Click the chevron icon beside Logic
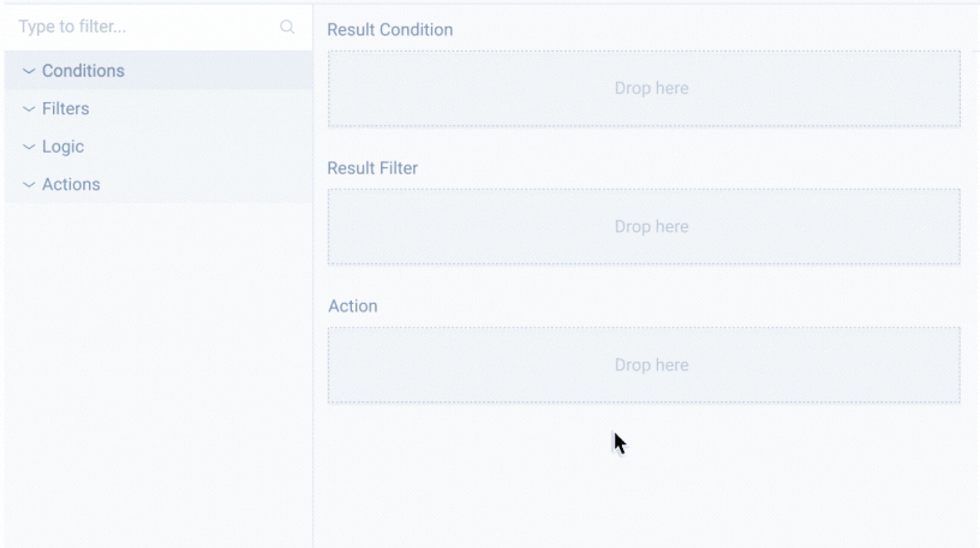This screenshot has height=548, width=980. (x=29, y=147)
